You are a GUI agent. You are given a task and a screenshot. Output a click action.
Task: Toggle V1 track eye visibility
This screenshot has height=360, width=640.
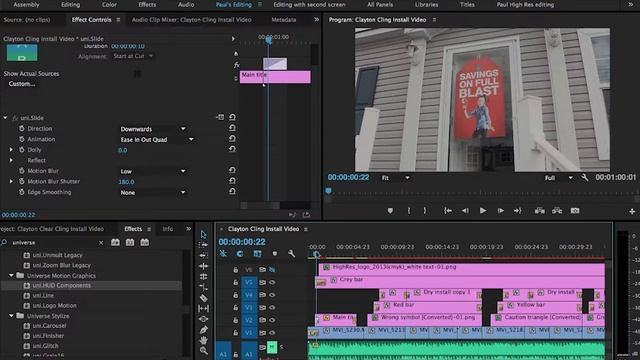[272, 333]
